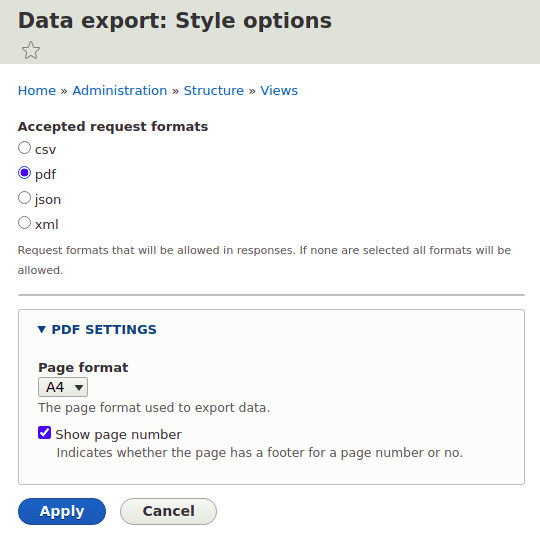Open the Page format A4 dropdown
Image resolution: width=540 pixels, height=551 pixels.
[63, 387]
